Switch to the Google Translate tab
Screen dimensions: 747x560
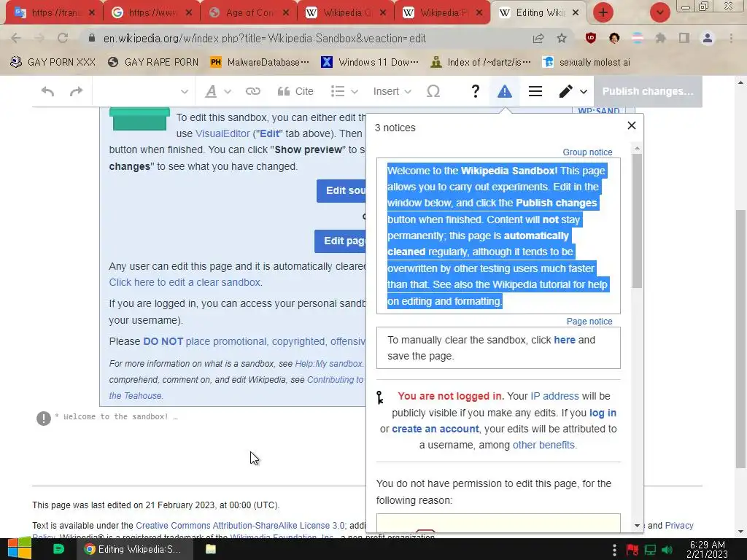click(54, 12)
